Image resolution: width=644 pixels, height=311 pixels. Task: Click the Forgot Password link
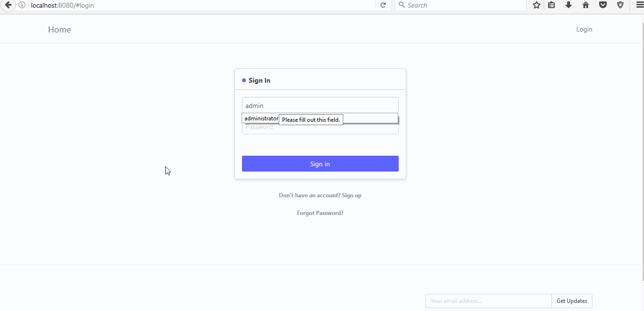tap(320, 213)
